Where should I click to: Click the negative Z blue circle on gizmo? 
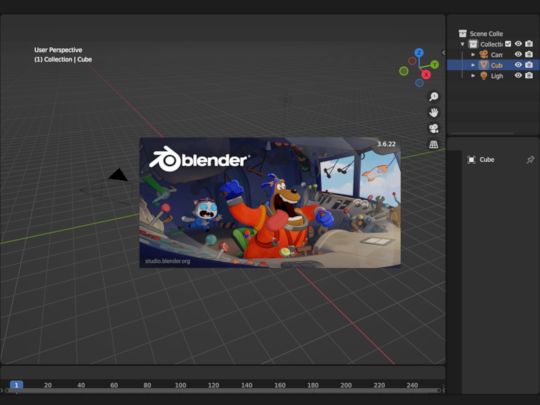click(x=419, y=83)
